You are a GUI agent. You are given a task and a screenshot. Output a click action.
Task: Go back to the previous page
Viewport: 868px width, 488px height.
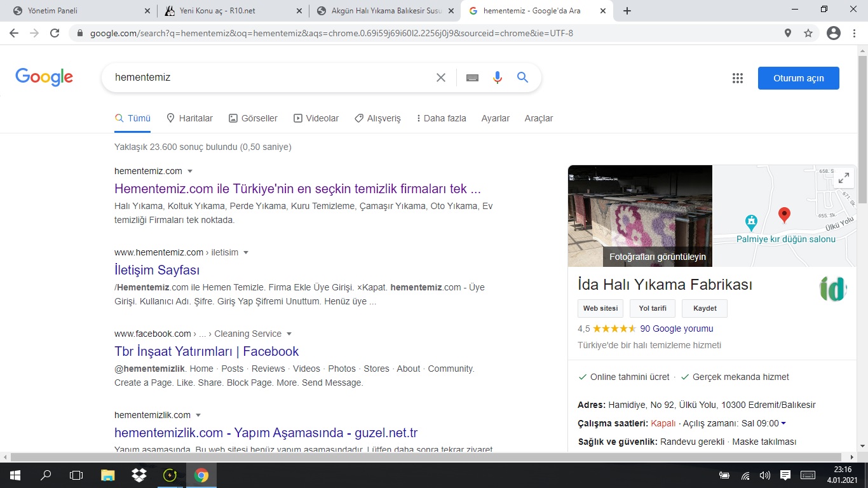pos(15,33)
